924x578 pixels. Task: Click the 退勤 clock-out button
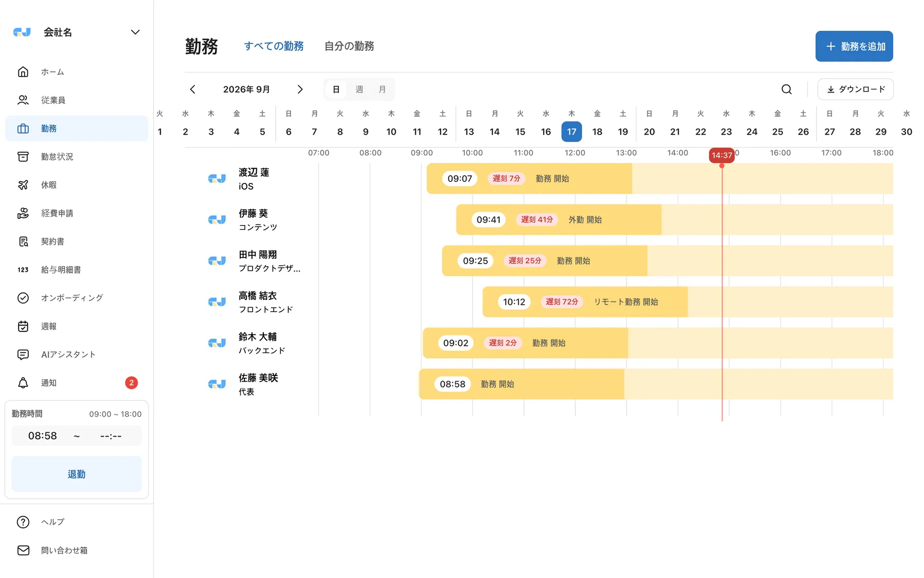tap(76, 474)
